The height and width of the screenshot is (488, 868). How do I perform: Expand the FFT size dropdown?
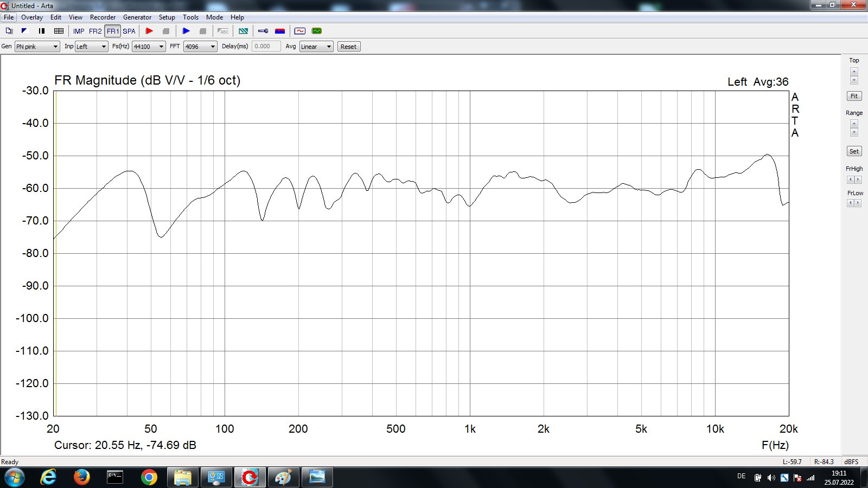pyautogui.click(x=200, y=47)
